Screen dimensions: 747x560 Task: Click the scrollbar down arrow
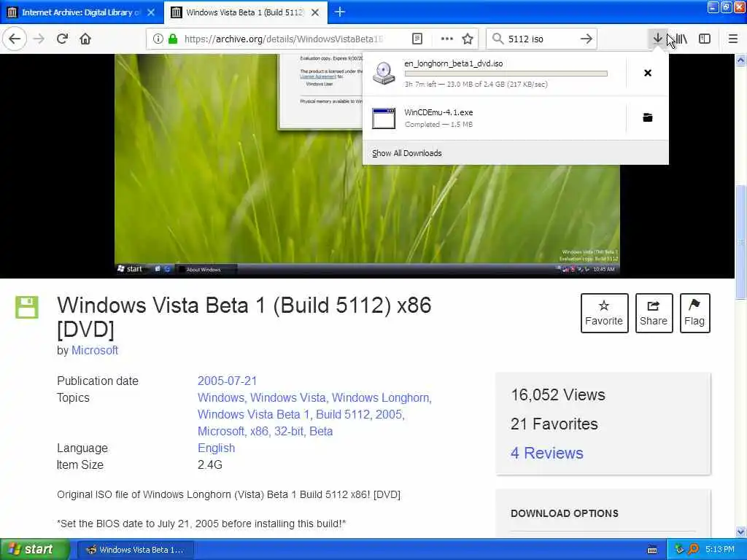(741, 532)
